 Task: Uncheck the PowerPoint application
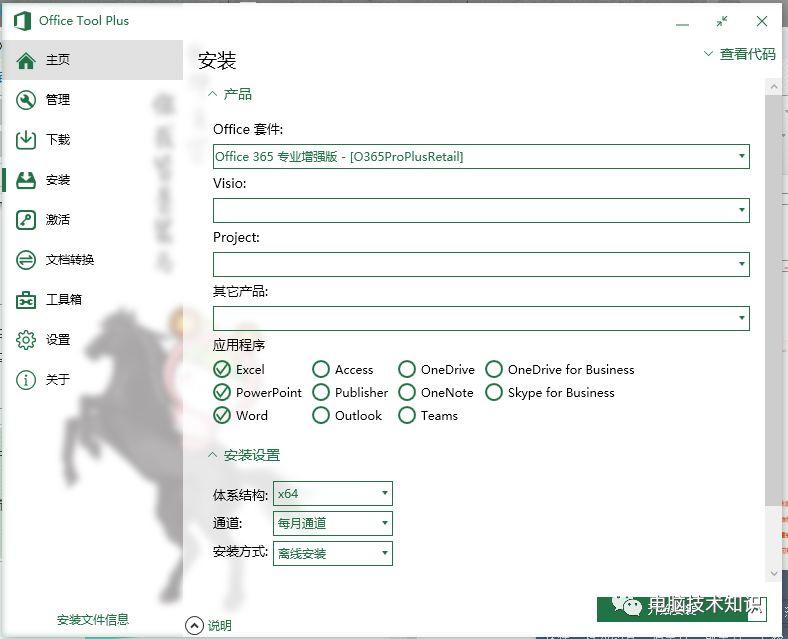tap(222, 392)
